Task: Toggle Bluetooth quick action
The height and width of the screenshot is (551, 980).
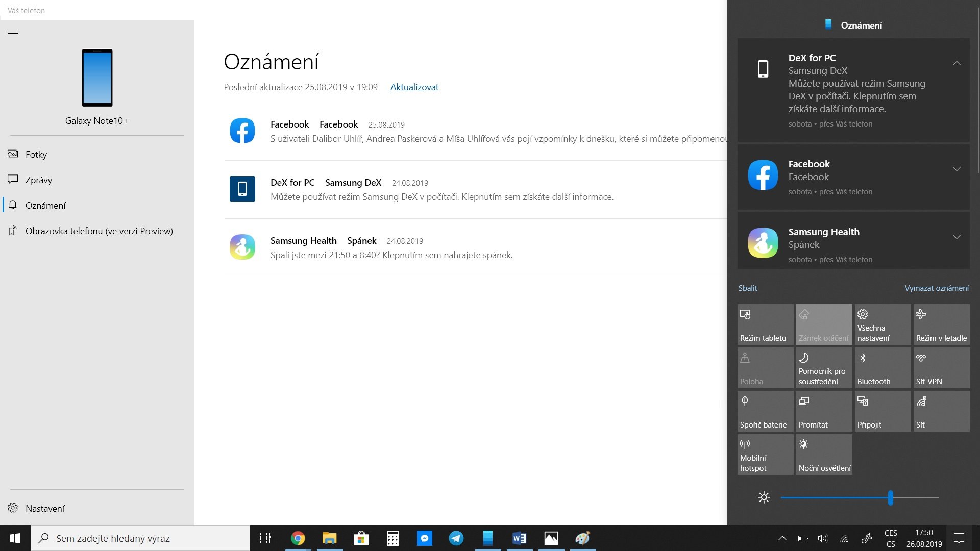Action: tap(883, 368)
